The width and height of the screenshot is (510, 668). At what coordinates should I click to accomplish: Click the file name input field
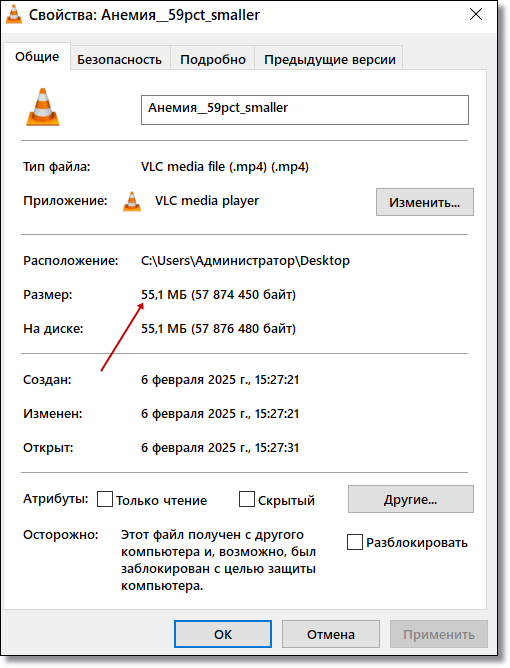[305, 110]
